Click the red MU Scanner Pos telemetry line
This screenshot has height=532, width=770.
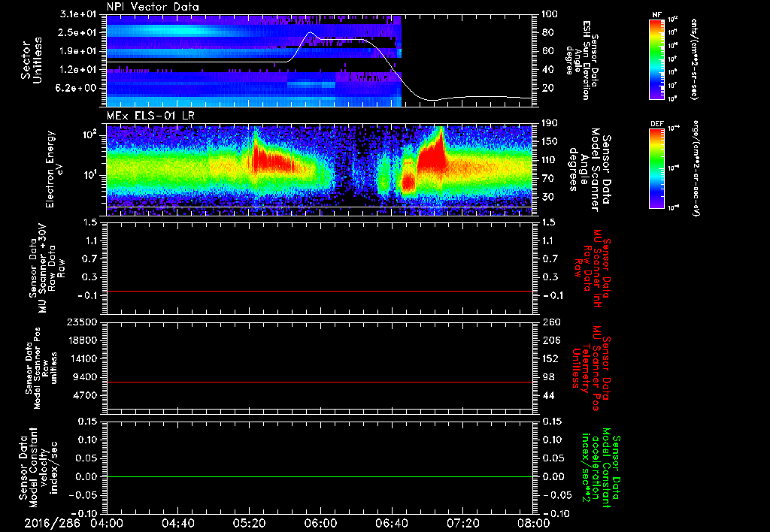pyautogui.click(x=319, y=382)
